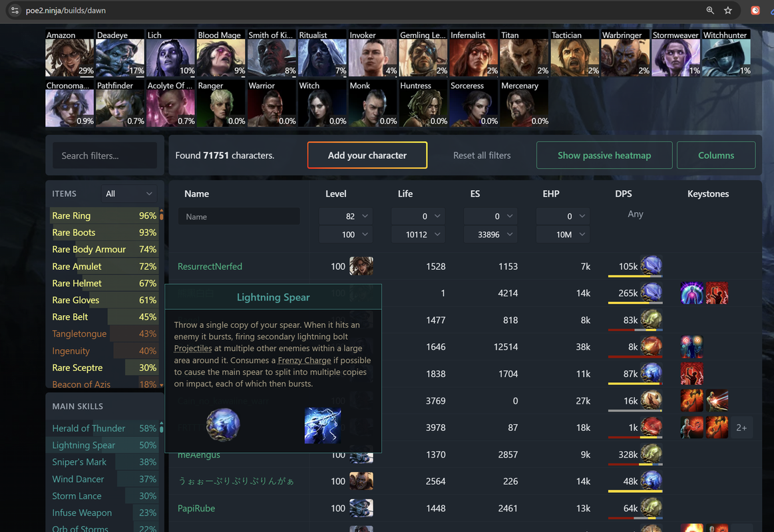Sort by the DPS column header
Screen dimensions: 774x532
pos(624,194)
